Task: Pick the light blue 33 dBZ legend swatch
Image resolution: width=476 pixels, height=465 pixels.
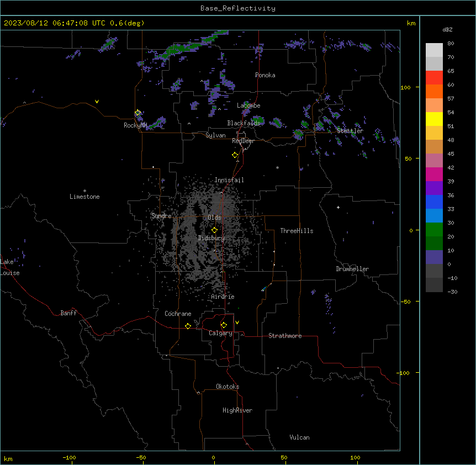Action: (x=434, y=216)
